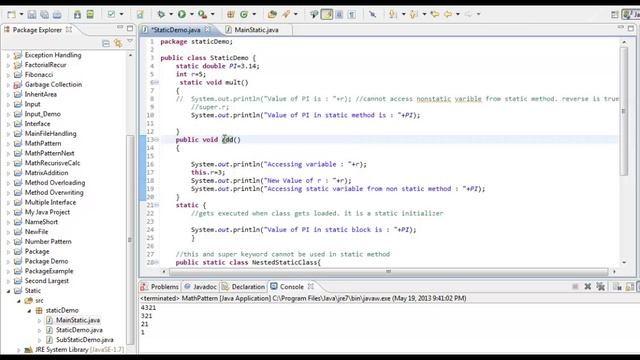Collapse the staticDemo package node

pos(29,311)
